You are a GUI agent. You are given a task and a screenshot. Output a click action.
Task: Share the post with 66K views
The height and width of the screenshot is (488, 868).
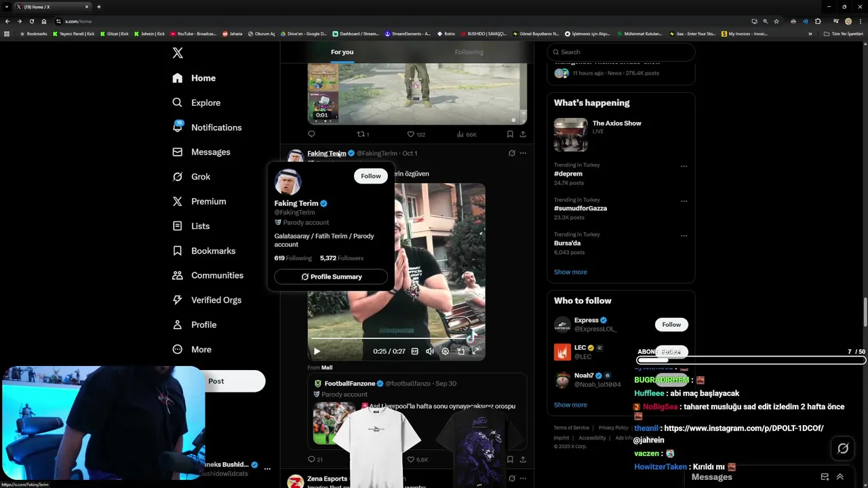[523, 134]
